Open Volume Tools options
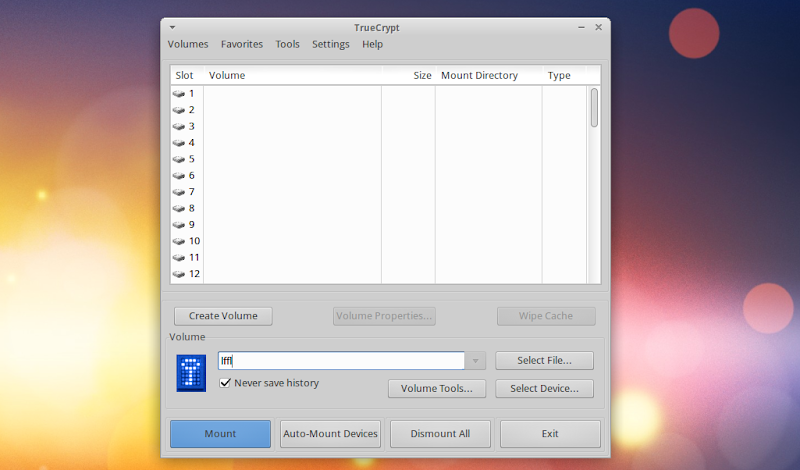The height and width of the screenshot is (470, 800). click(437, 388)
